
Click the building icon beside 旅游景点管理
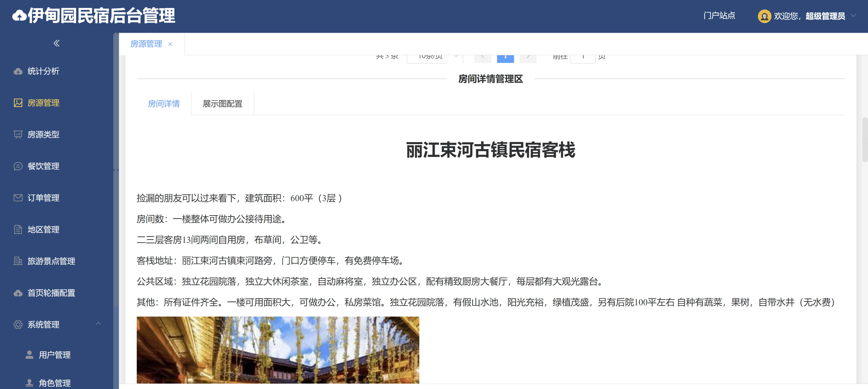(x=18, y=261)
